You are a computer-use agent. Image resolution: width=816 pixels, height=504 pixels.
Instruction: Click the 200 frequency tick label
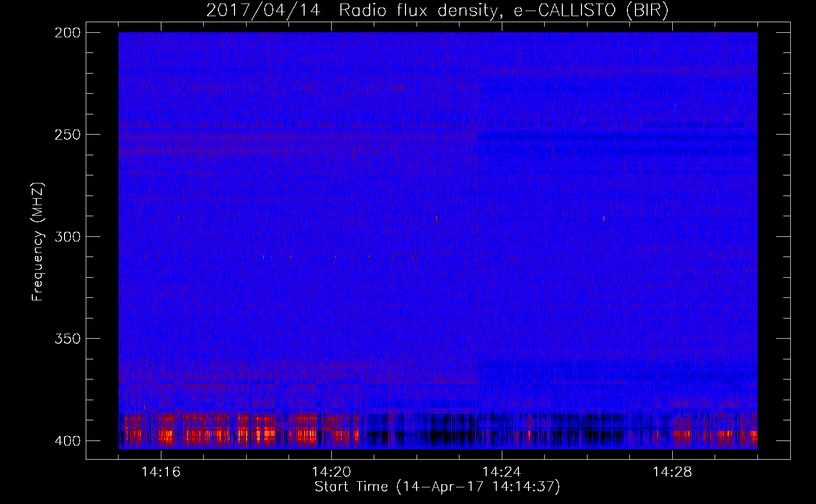coord(68,33)
